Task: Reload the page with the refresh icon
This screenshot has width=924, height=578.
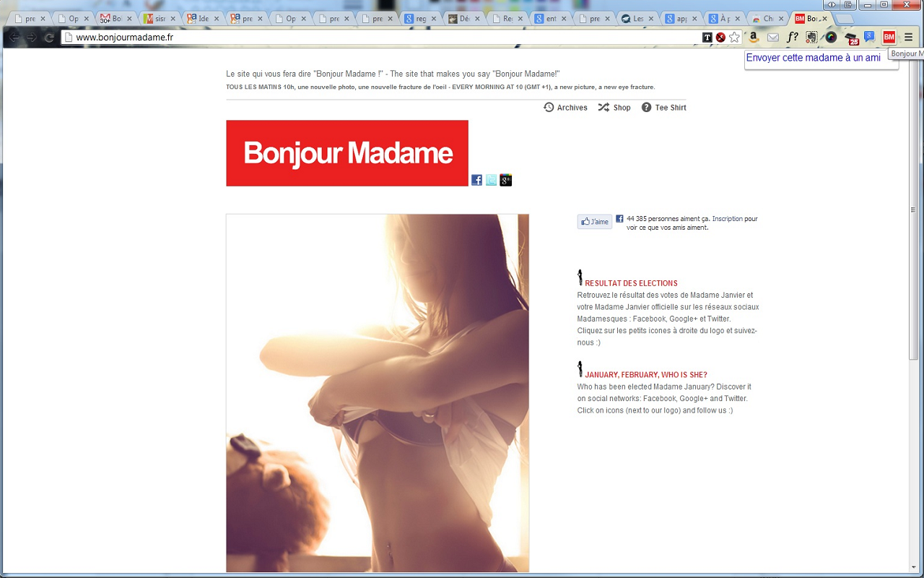Action: click(49, 38)
